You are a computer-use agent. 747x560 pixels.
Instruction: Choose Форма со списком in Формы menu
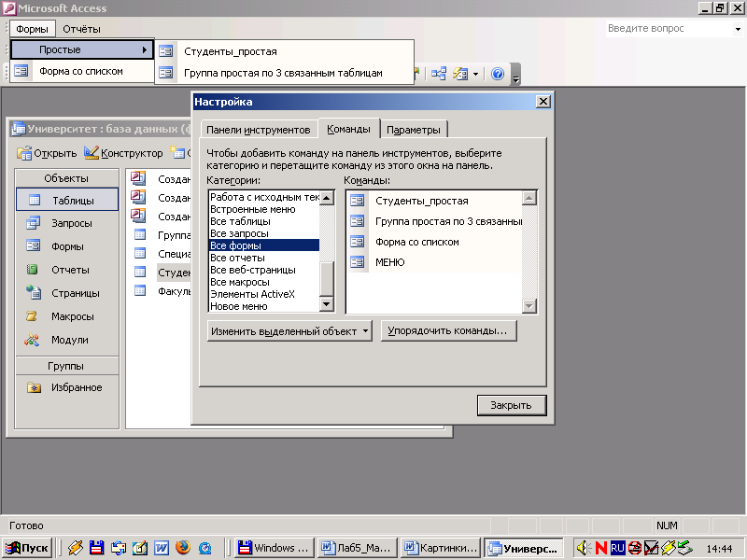(82, 71)
